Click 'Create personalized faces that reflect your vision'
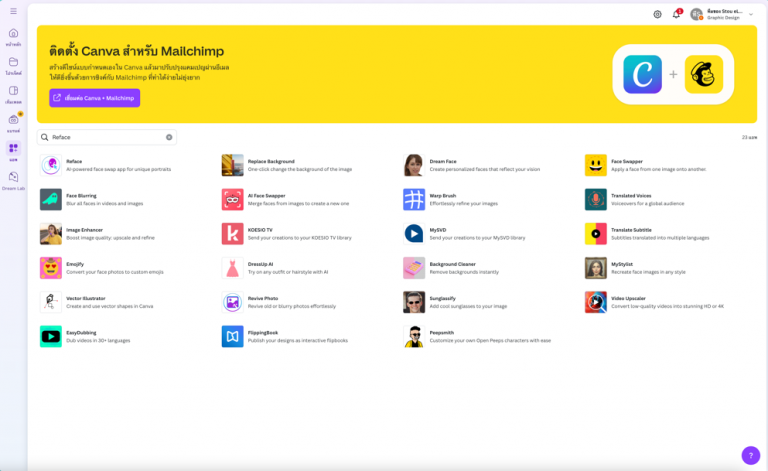The width and height of the screenshot is (768, 471). pos(484,169)
